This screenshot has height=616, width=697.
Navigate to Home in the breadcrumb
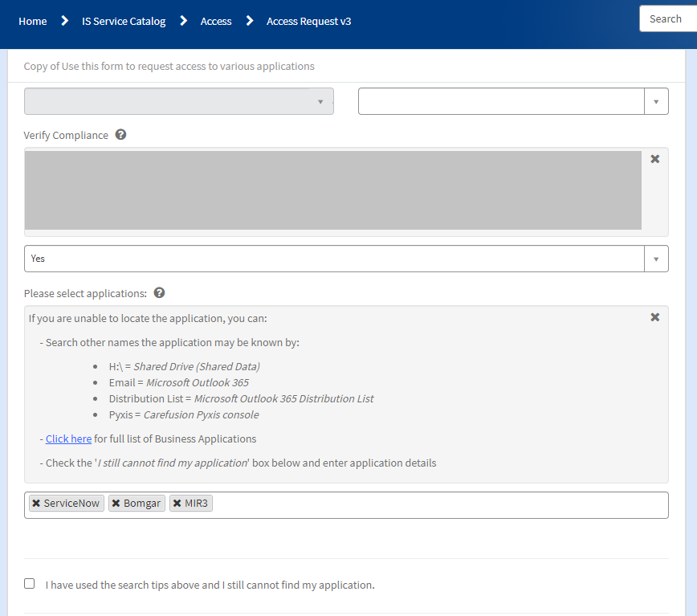(32, 21)
